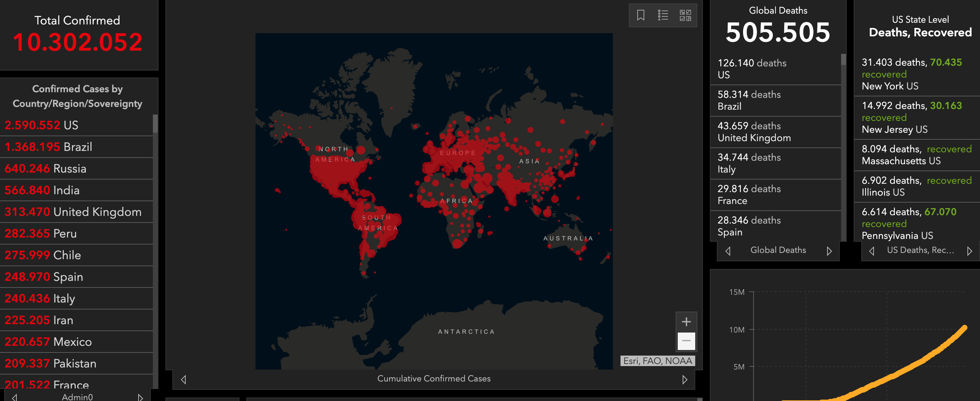
Task: Zoom out the map with minus button
Action: 686,341
